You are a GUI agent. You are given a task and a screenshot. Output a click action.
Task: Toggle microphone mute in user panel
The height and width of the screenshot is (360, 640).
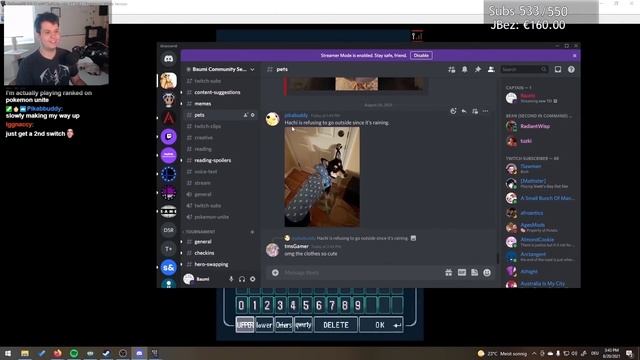click(231, 279)
